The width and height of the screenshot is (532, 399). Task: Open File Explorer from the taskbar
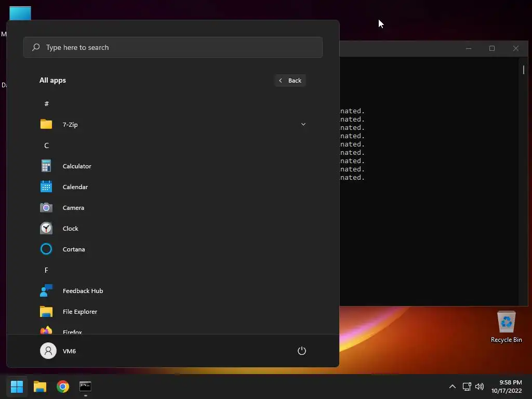(39, 387)
